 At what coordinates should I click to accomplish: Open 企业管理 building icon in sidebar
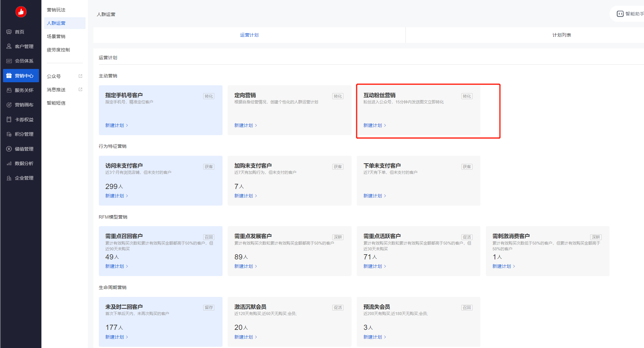click(9, 178)
